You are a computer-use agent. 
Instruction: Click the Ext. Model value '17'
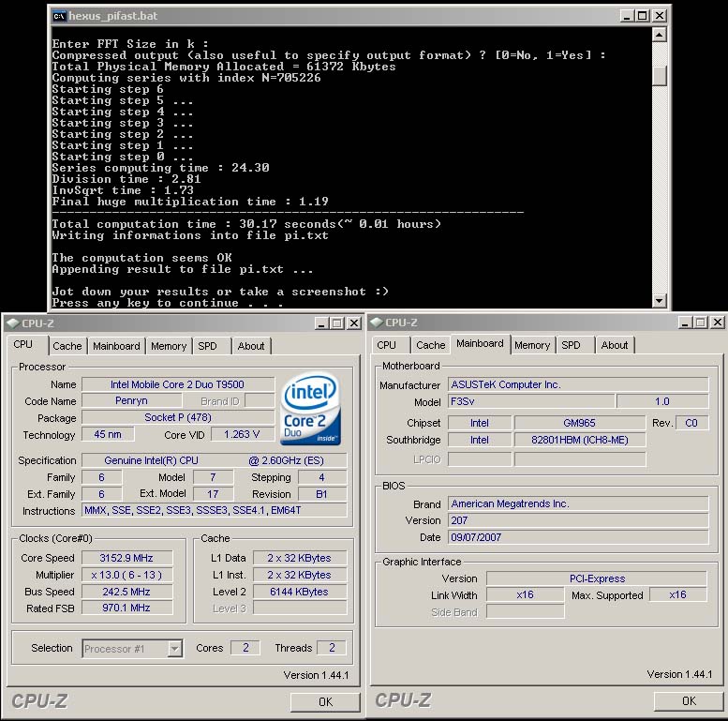(x=213, y=494)
